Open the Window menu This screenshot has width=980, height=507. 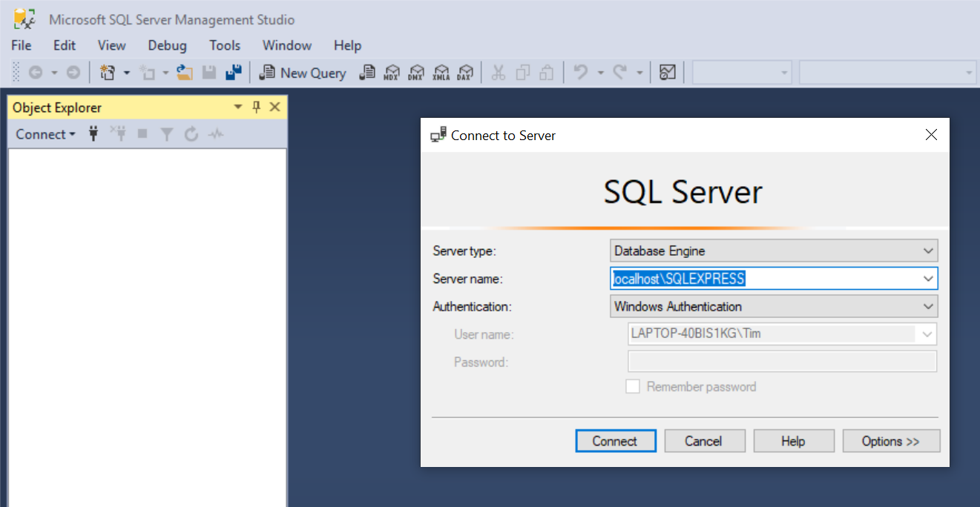point(287,45)
